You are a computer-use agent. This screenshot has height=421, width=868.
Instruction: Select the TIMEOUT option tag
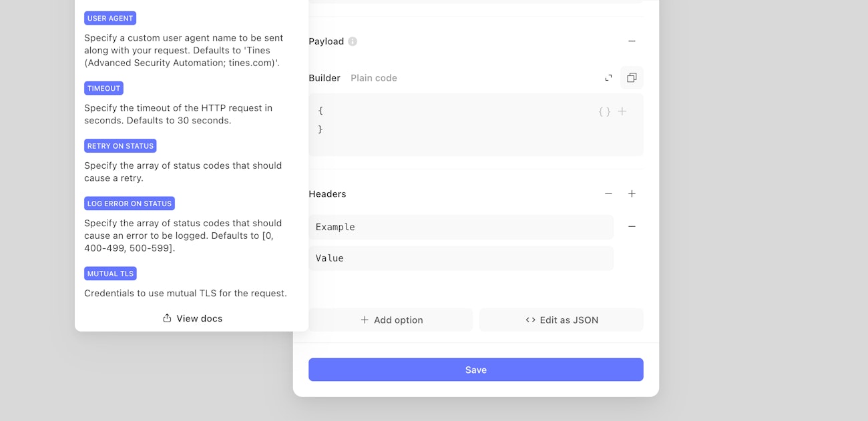tap(103, 88)
